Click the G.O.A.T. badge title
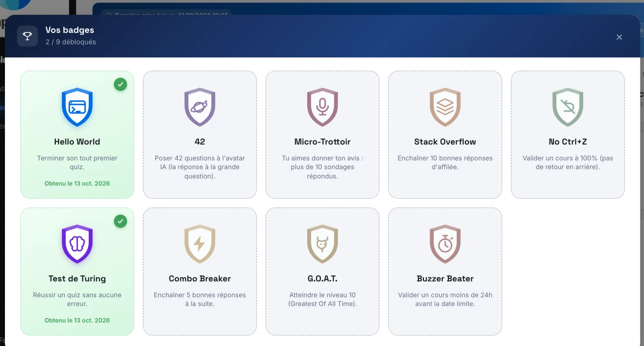This screenshot has height=346, width=644. [322, 278]
